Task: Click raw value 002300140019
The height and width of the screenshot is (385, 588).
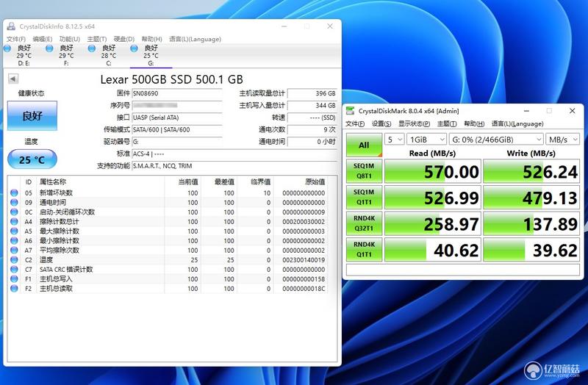Action: coord(304,260)
